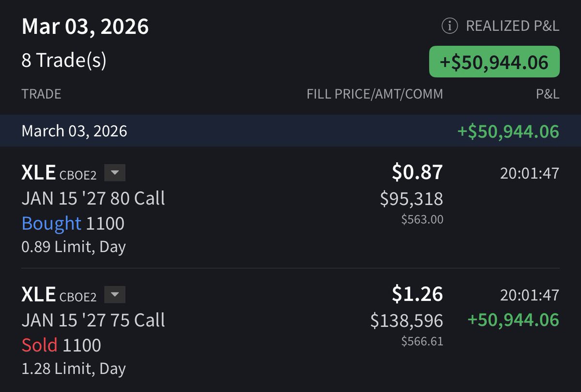Open the dropdown beside XLE 80 Call
This screenshot has height=392, width=581.
click(115, 173)
